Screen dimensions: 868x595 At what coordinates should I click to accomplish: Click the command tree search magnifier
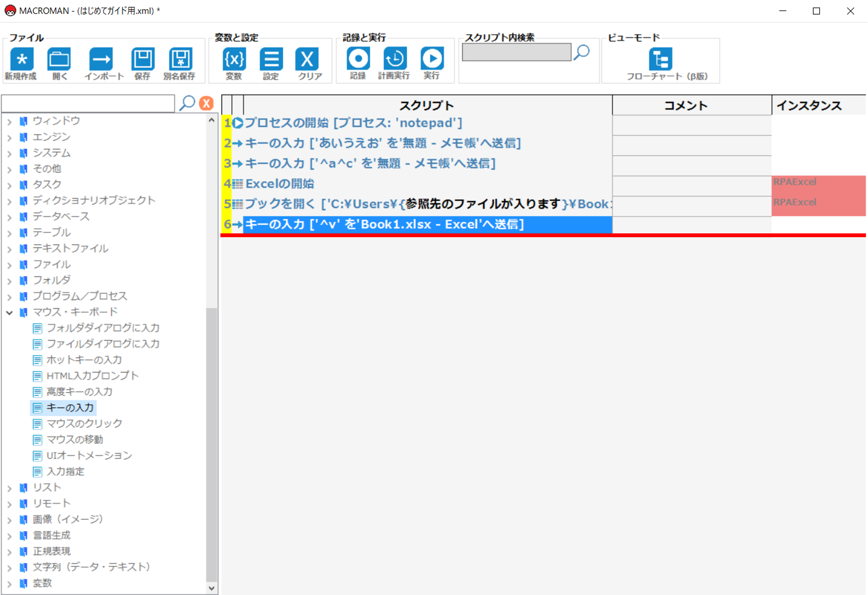tap(187, 103)
